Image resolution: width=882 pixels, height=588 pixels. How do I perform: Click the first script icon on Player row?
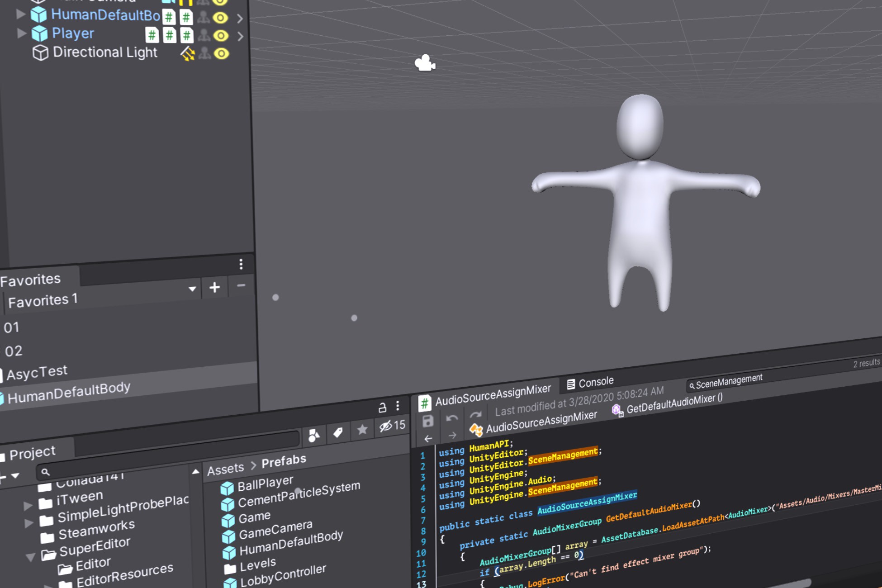coord(152,35)
